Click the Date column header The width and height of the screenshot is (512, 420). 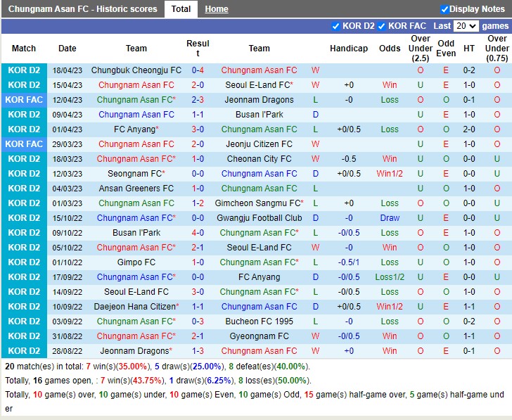[68, 49]
